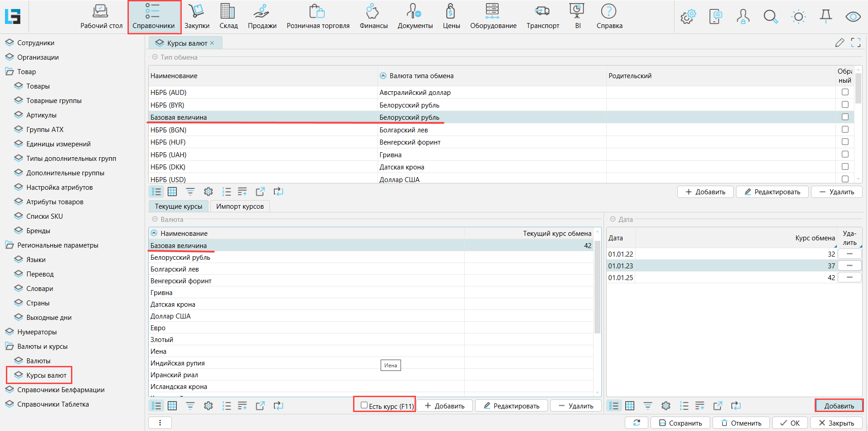868x431 pixels.
Task: Open the Склад warehouse module
Action: click(228, 17)
